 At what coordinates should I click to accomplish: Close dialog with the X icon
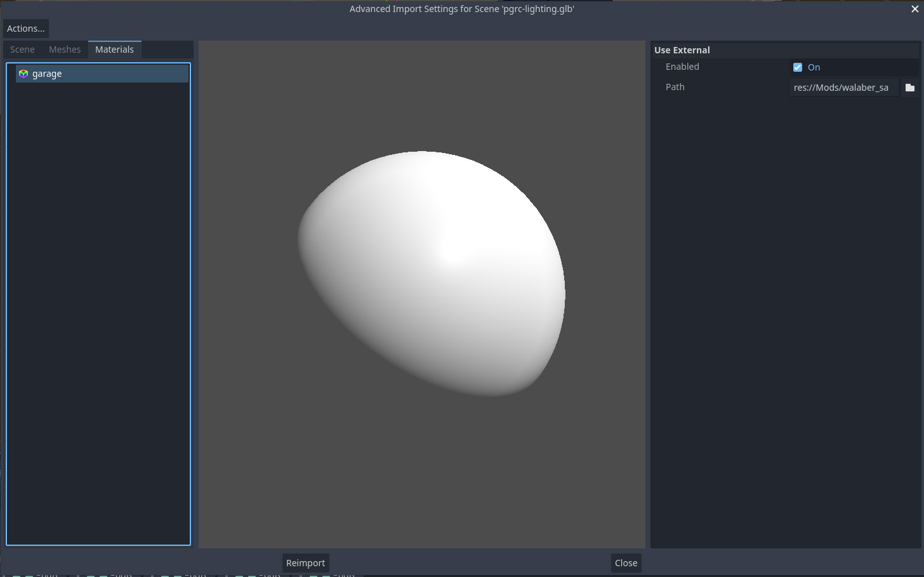click(x=914, y=9)
